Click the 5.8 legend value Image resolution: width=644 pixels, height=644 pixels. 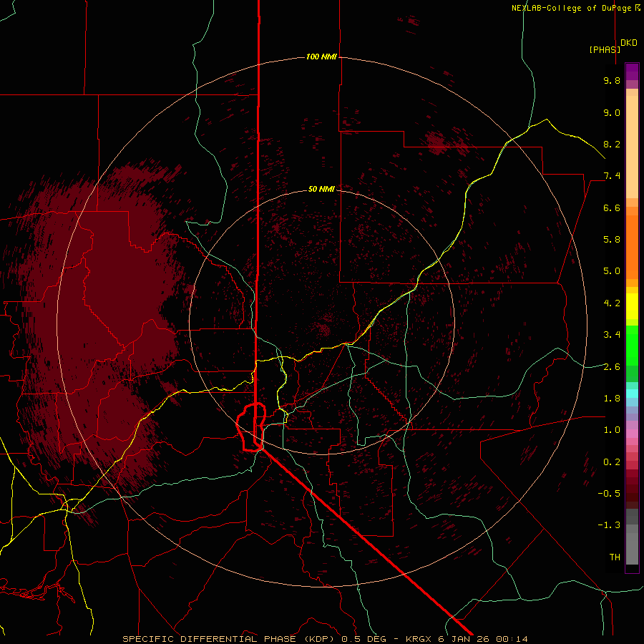coord(612,240)
